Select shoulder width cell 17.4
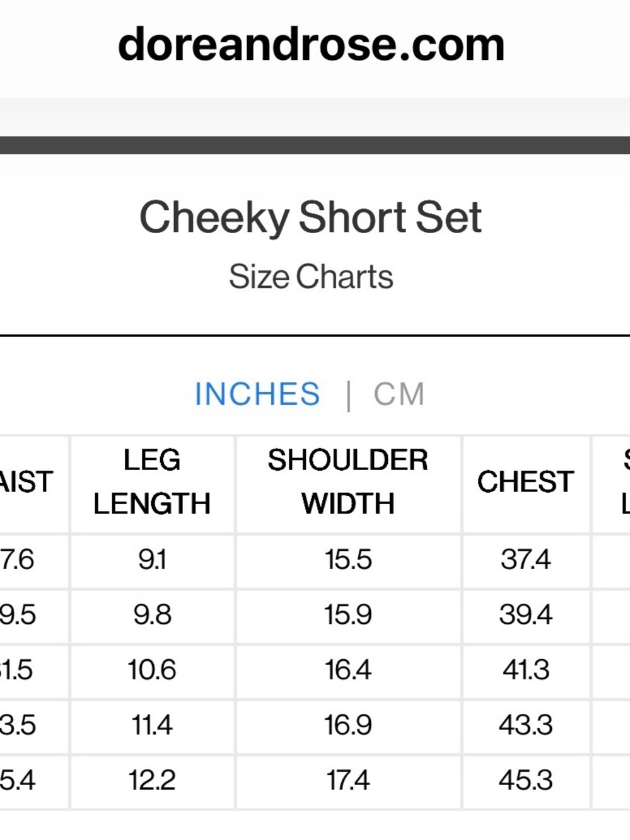This screenshot has height=840, width=630. [348, 781]
